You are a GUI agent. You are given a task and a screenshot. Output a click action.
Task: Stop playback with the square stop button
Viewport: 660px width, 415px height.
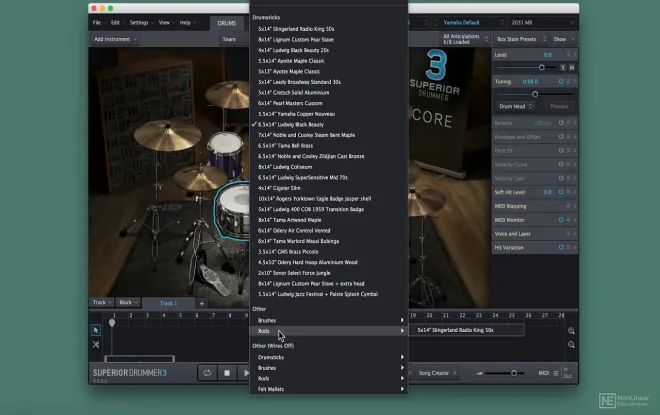227,373
